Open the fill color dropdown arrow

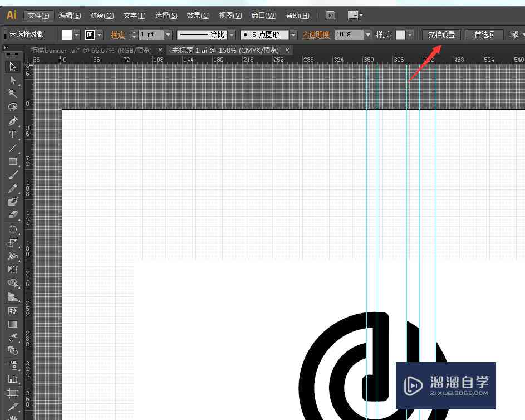pos(77,35)
